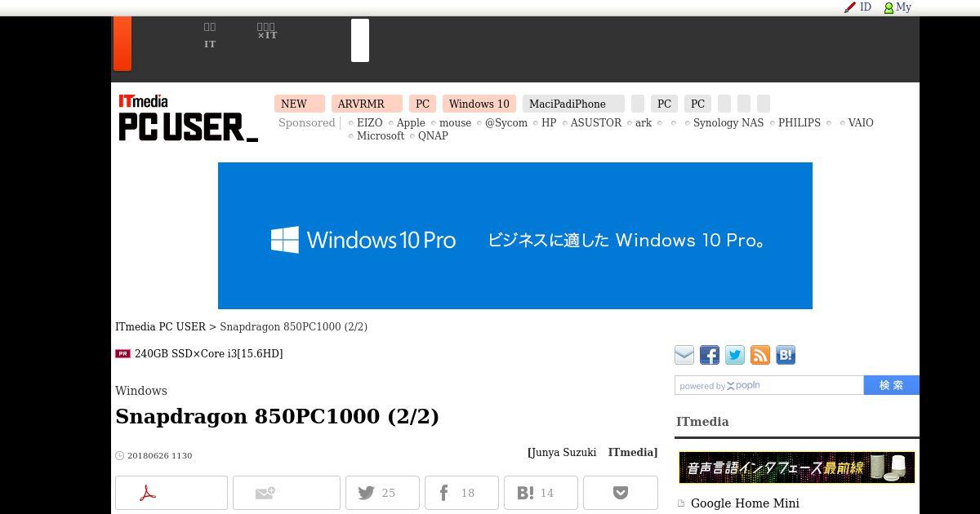
Task: Click the Windows 10 Pro banner ad
Action: click(515, 236)
